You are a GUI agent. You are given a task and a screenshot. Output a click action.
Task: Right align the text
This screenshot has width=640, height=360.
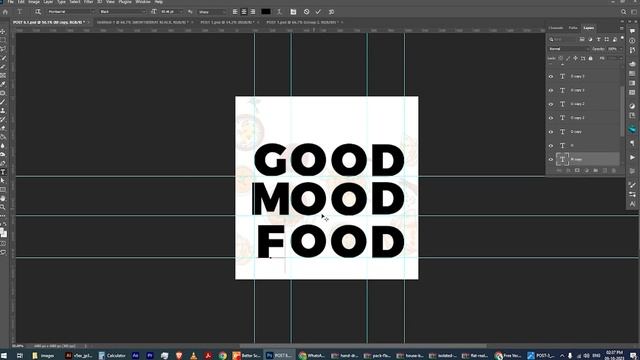tap(253, 12)
